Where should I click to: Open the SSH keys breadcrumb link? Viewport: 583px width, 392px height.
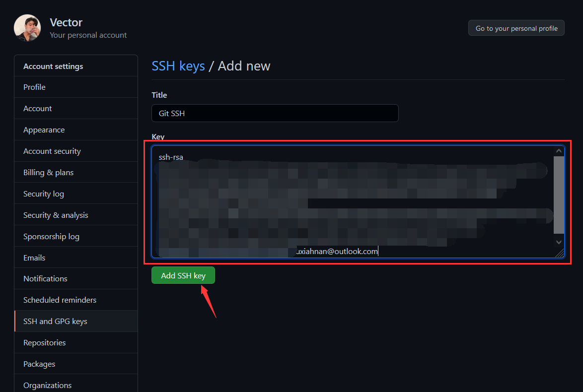[178, 66]
